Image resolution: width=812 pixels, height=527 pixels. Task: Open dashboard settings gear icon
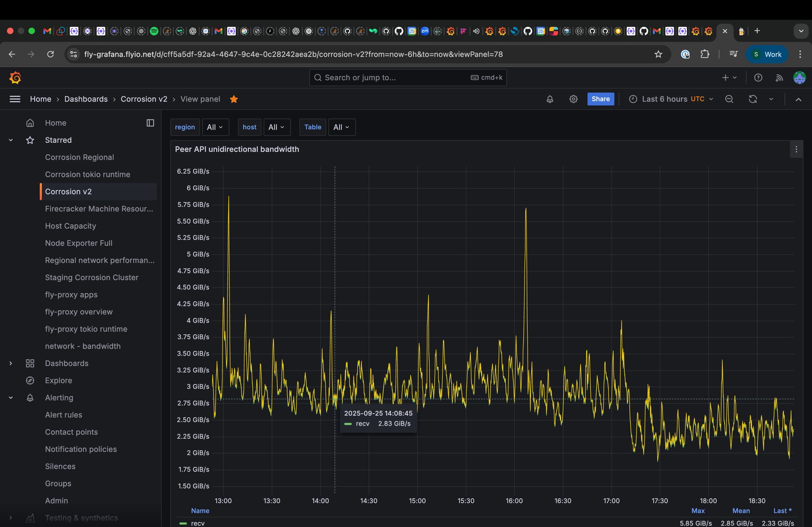pyautogui.click(x=573, y=99)
